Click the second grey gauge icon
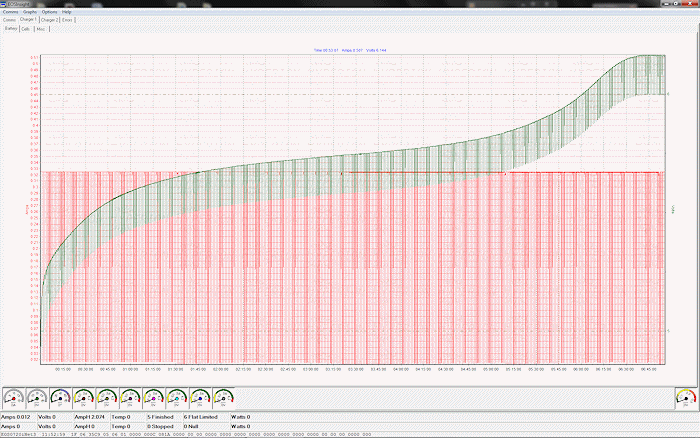Viewport: 700px width, 438px height. [x=38, y=397]
